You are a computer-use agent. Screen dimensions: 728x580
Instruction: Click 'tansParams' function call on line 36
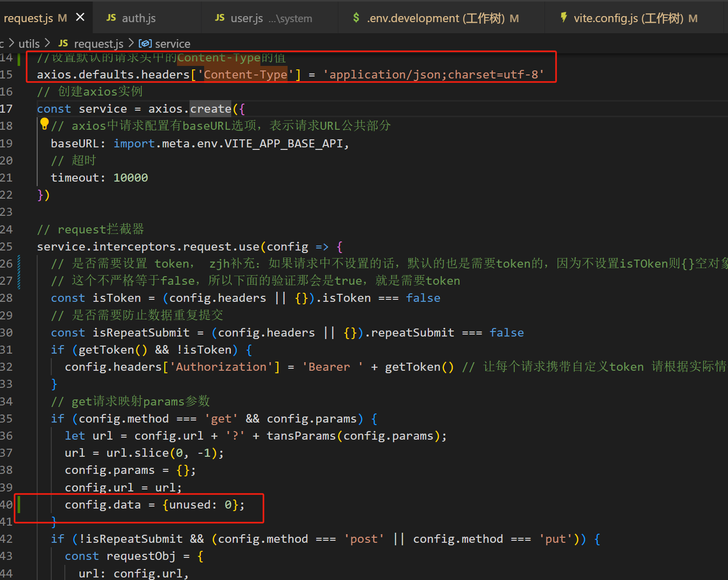301,436
